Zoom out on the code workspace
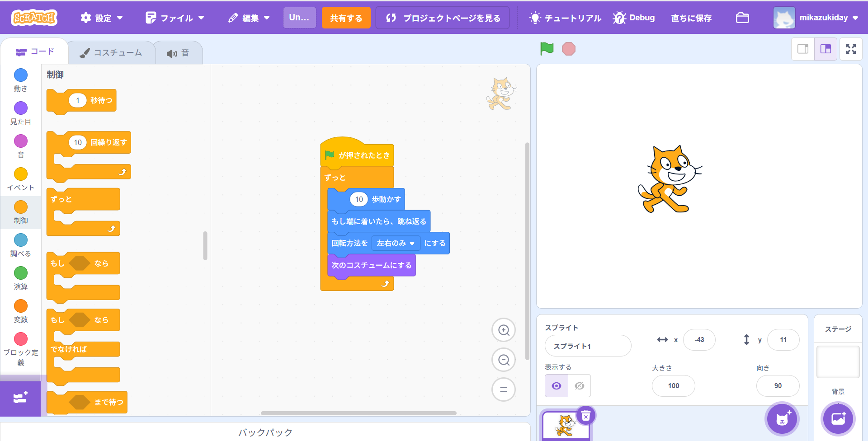 (x=504, y=360)
